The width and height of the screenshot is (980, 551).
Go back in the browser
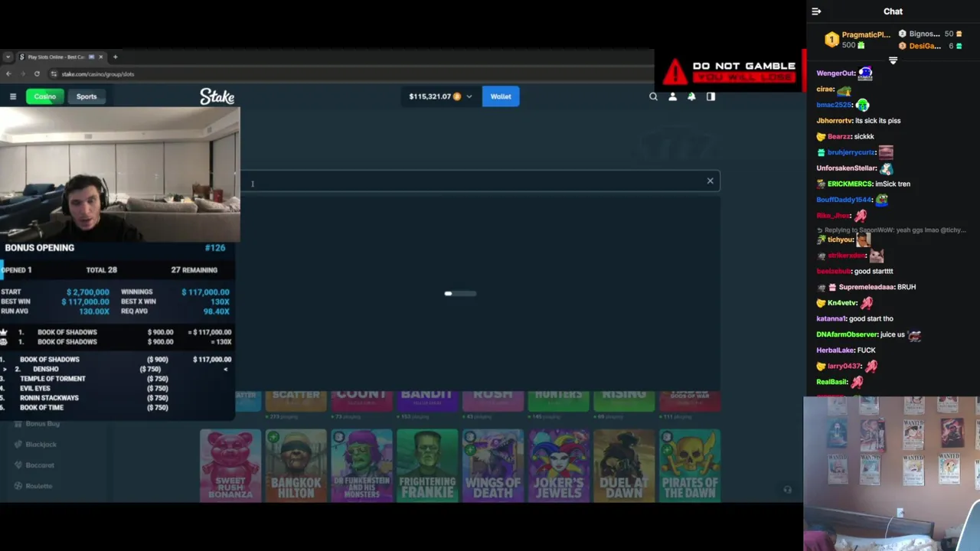pos(8,74)
